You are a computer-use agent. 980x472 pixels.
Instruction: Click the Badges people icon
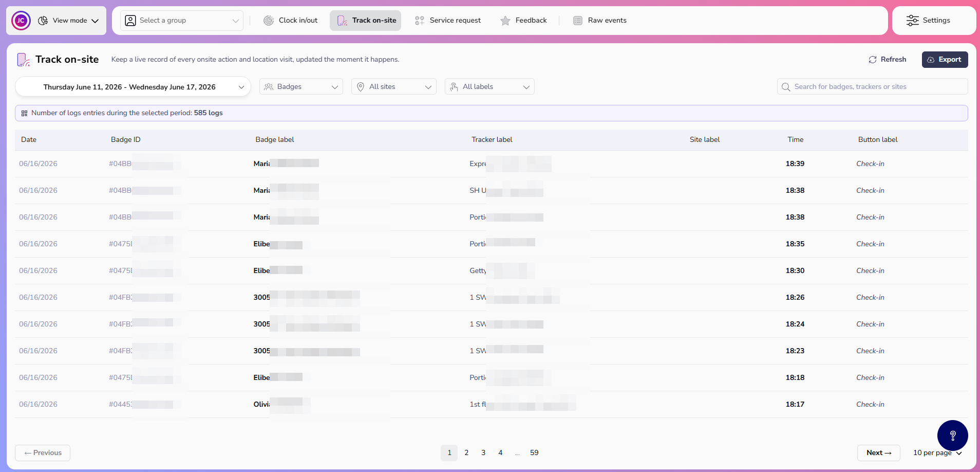(x=269, y=87)
